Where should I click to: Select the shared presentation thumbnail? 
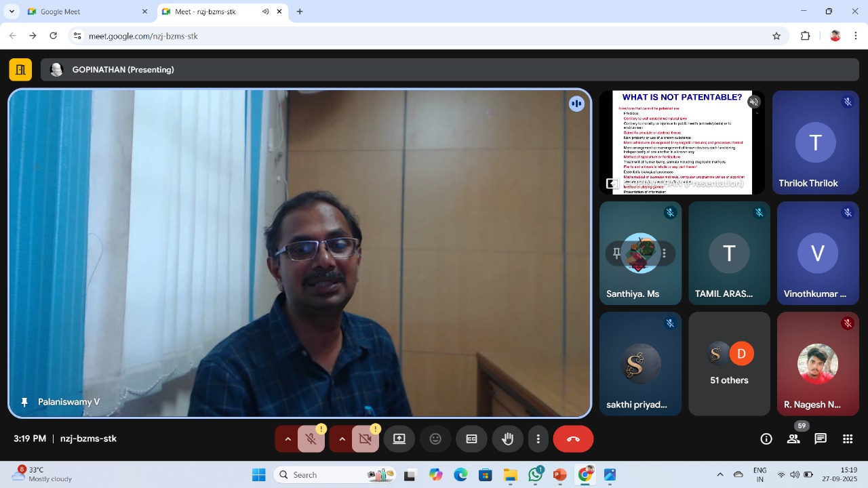[682, 142]
